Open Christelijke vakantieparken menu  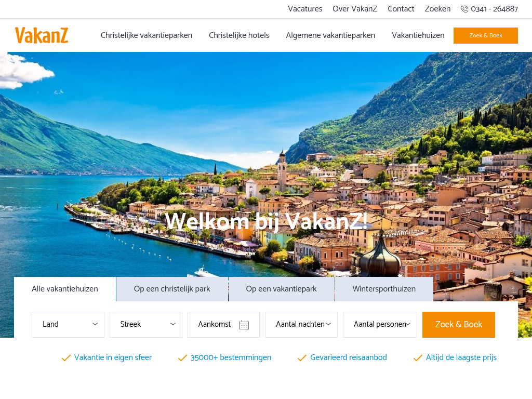click(146, 35)
